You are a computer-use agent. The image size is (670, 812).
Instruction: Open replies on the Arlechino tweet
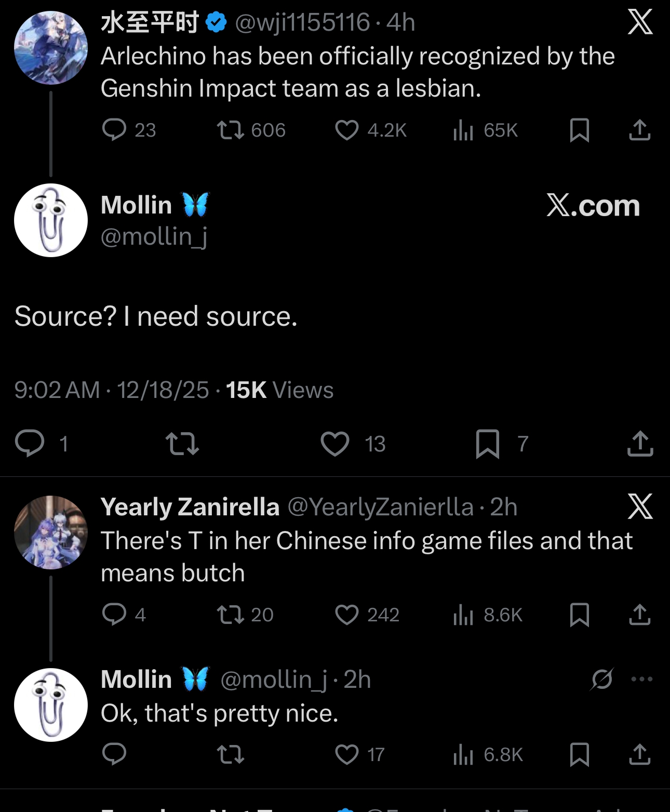[114, 130]
